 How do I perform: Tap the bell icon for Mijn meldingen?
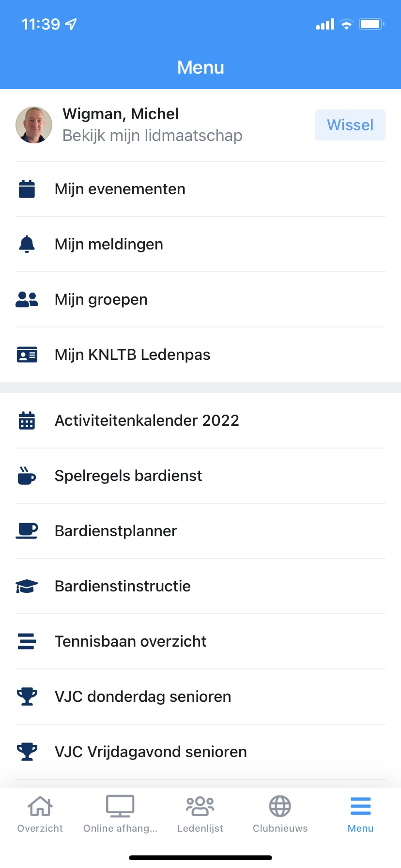pos(27,244)
